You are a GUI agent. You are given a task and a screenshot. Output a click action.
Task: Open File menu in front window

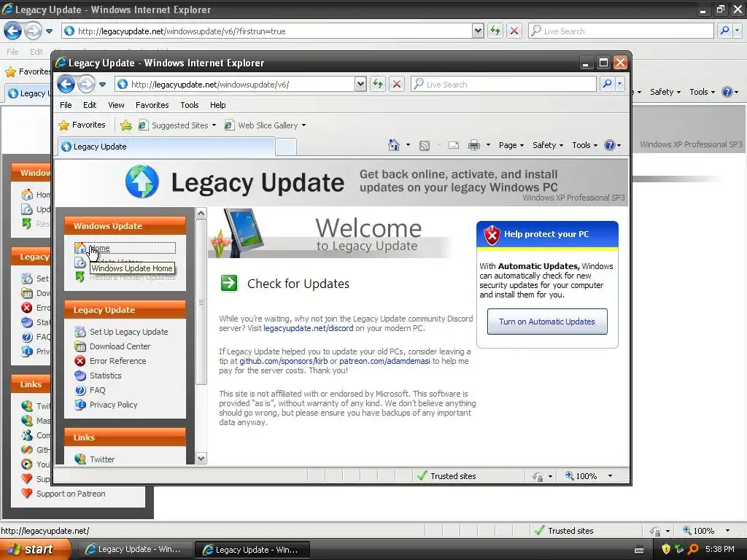66,105
